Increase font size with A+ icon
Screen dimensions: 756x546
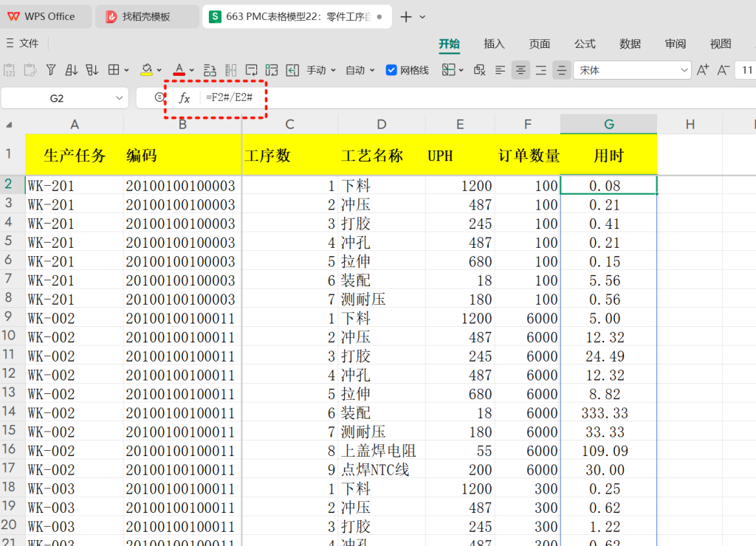pyautogui.click(x=703, y=70)
